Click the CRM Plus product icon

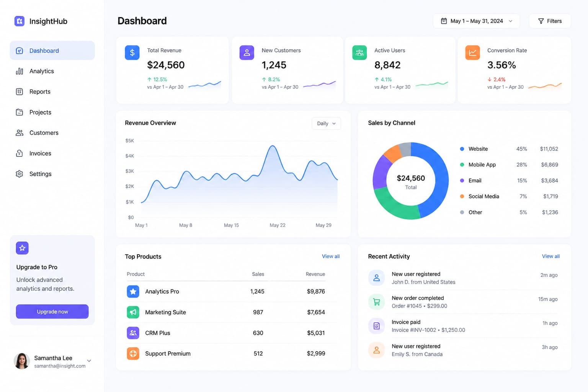coord(133,333)
